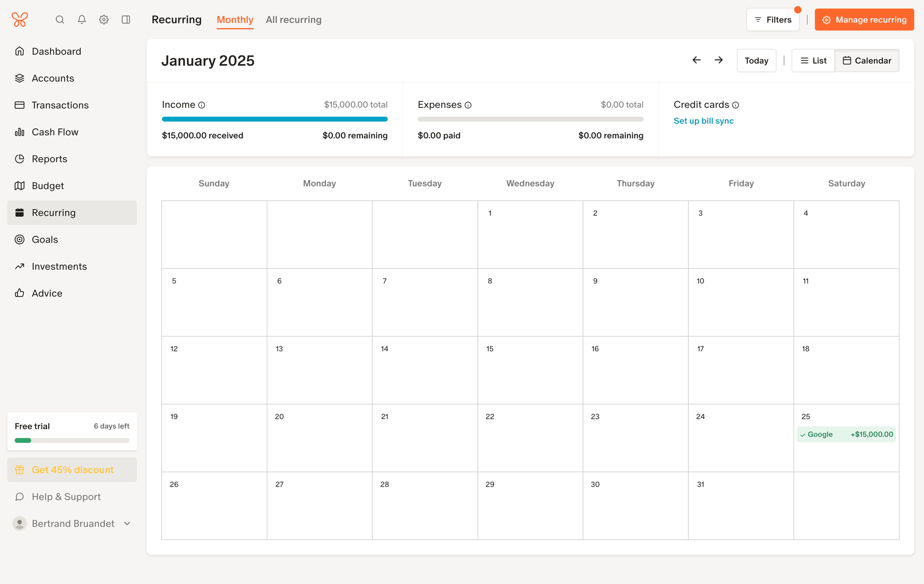924x584 pixels.
Task: Click the Credit cards info icon
Action: 736,105
